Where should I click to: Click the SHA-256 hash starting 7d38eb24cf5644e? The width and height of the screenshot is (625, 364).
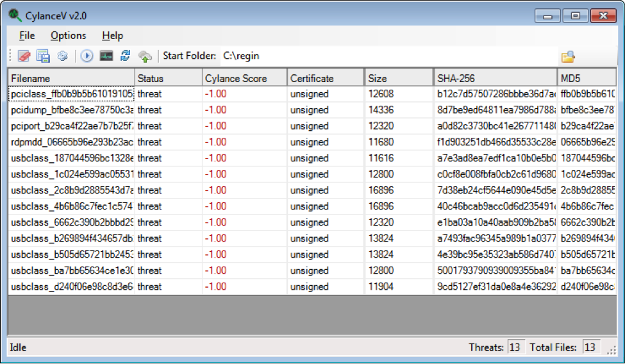point(496,190)
